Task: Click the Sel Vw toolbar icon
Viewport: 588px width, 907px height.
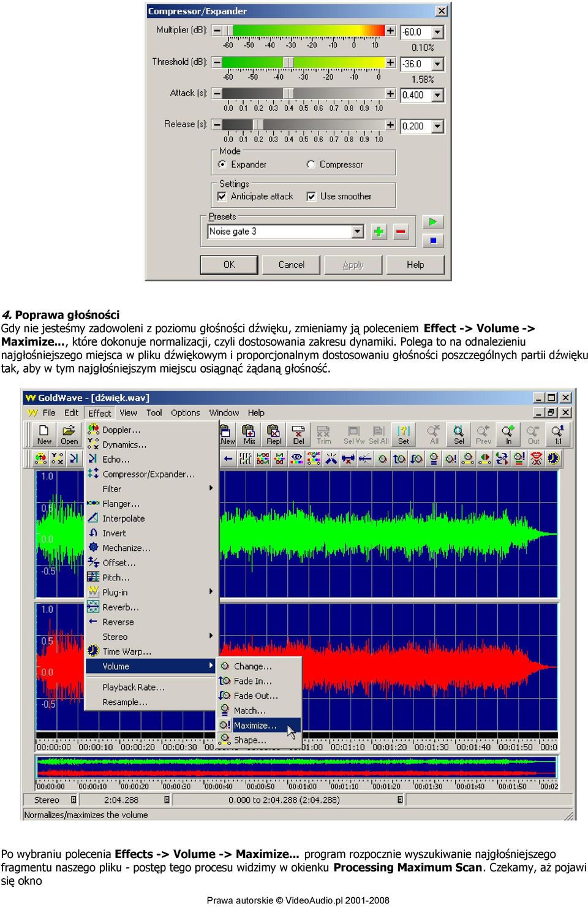Action: (x=353, y=435)
